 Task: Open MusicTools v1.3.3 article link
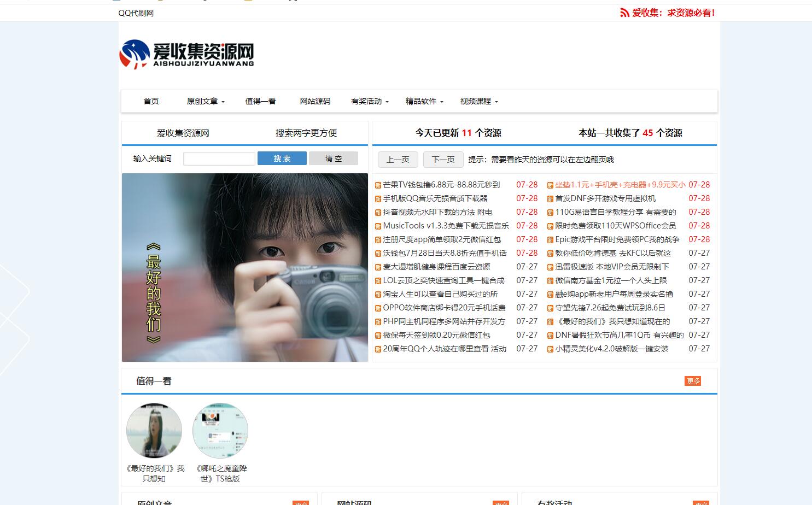click(x=446, y=226)
